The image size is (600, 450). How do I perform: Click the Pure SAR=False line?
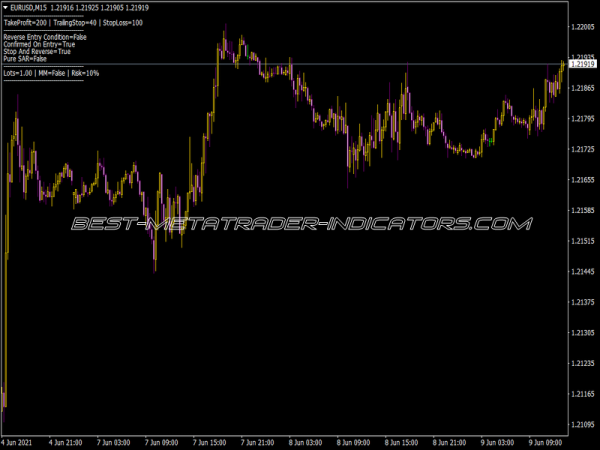pyautogui.click(x=25, y=59)
